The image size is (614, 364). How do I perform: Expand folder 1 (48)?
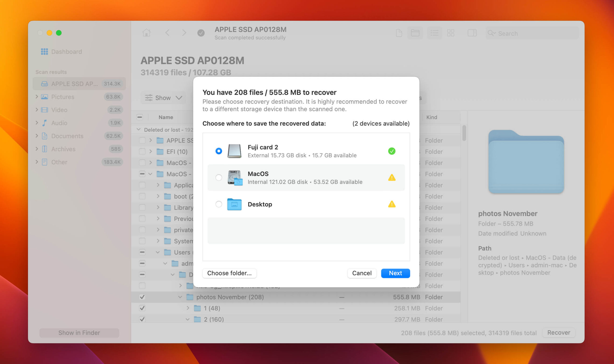[x=188, y=308]
